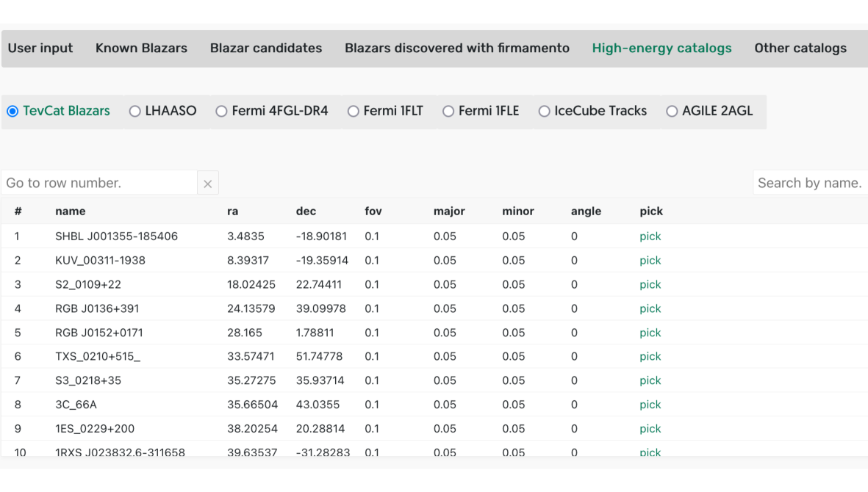Go to the User input tab
This screenshot has height=492, width=868.
[x=40, y=48]
